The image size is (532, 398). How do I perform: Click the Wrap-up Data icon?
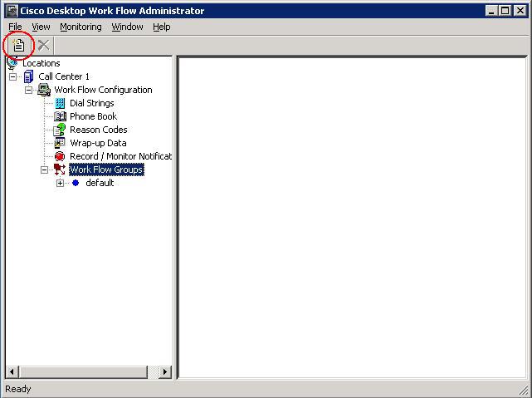tap(60, 143)
